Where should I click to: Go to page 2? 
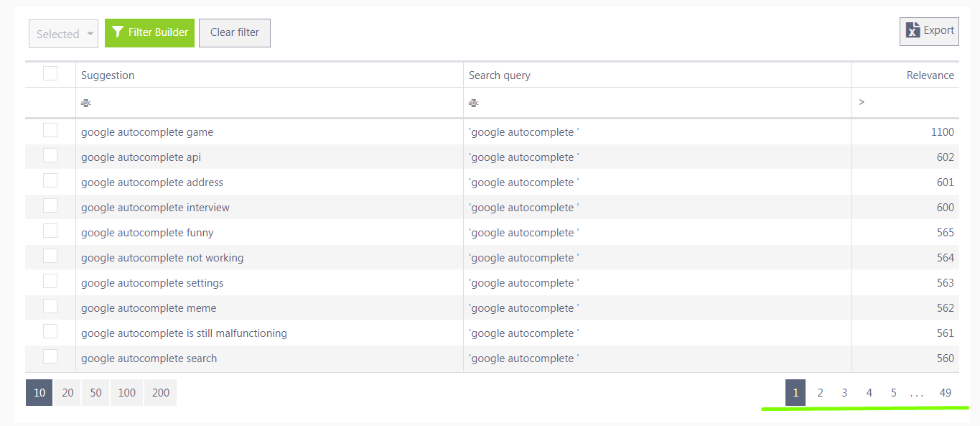pos(820,392)
